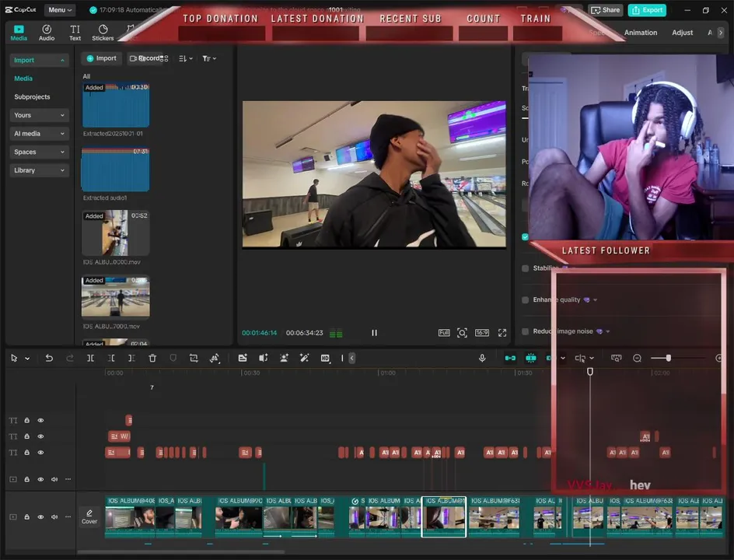The image size is (734, 560).
Task: Zoom out the timeline with the minus icon
Action: click(x=637, y=359)
